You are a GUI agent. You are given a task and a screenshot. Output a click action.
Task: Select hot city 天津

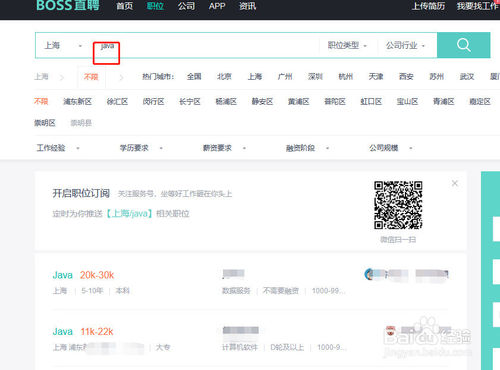click(376, 77)
